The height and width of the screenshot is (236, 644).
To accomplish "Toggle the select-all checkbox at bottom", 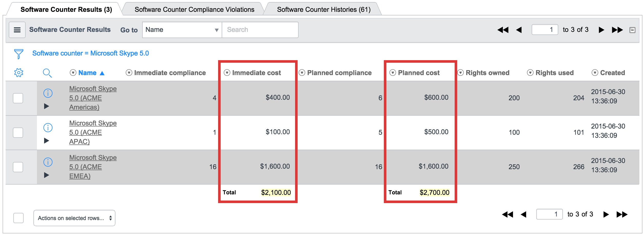I will tap(18, 218).
